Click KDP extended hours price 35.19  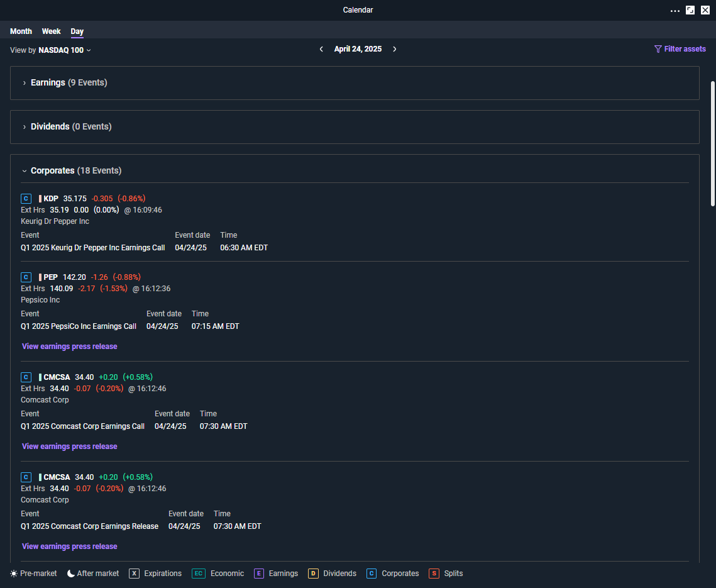(59, 210)
